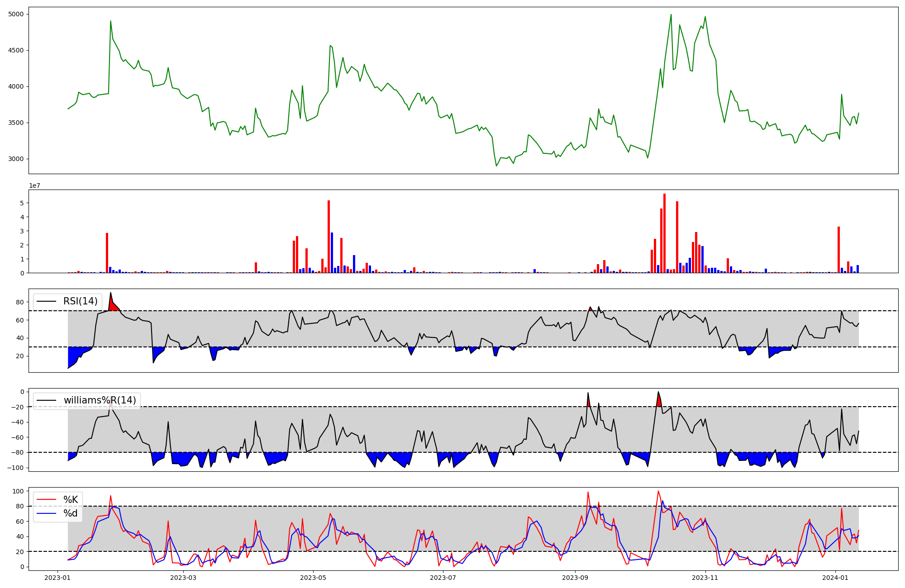Click the 3000 price axis tick label
This screenshot has height=588, width=905.
click(16, 159)
